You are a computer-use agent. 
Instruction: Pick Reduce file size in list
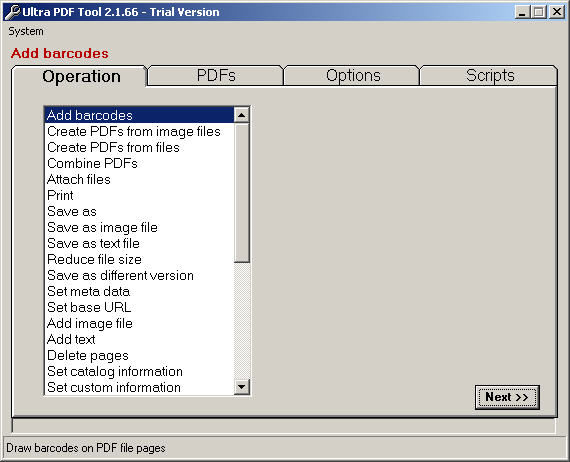click(x=94, y=259)
